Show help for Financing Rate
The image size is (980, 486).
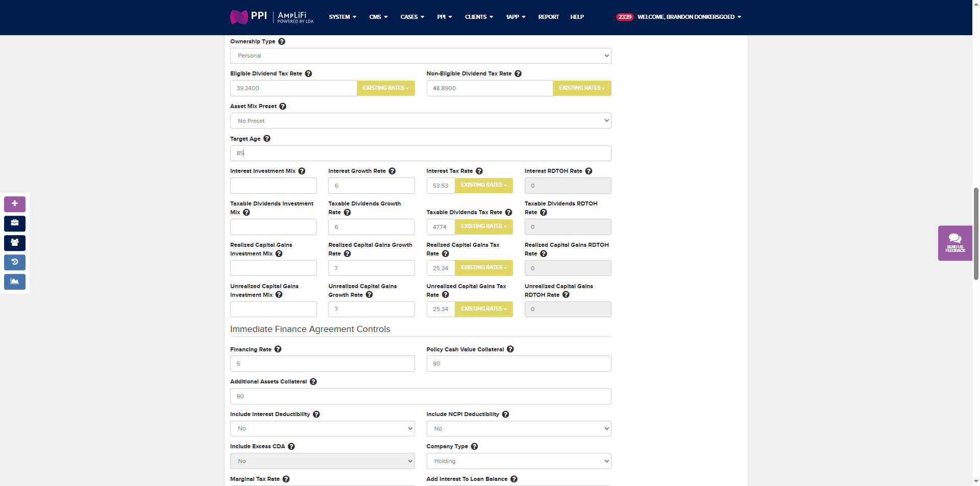278,349
